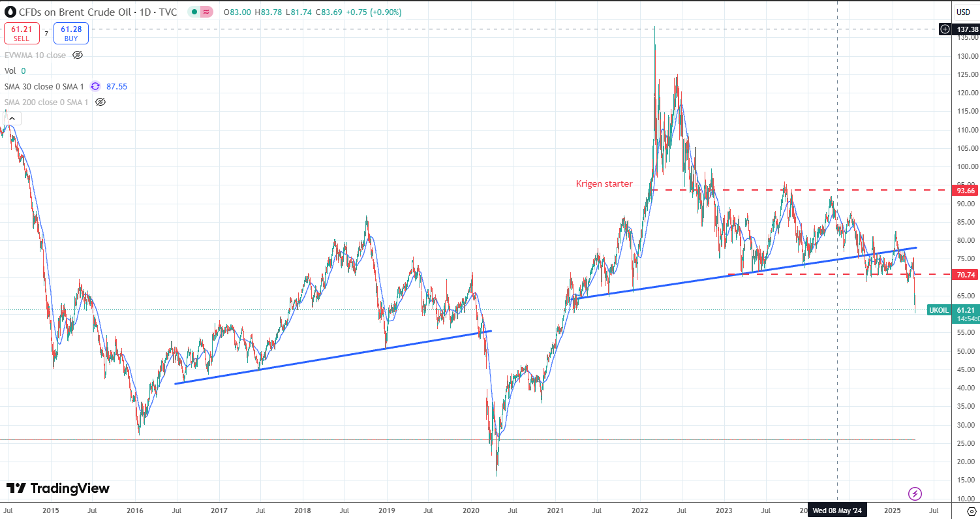Open chart settings hexagon icon at bottom right
980x519 pixels.
(x=971, y=511)
